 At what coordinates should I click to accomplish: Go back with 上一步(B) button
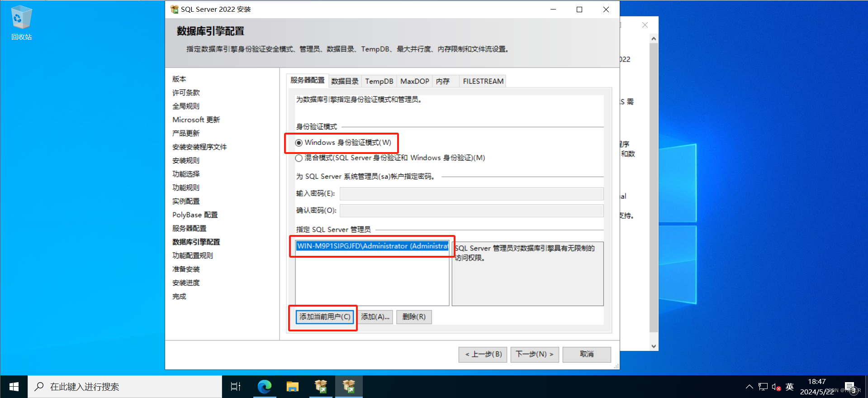[484, 355]
